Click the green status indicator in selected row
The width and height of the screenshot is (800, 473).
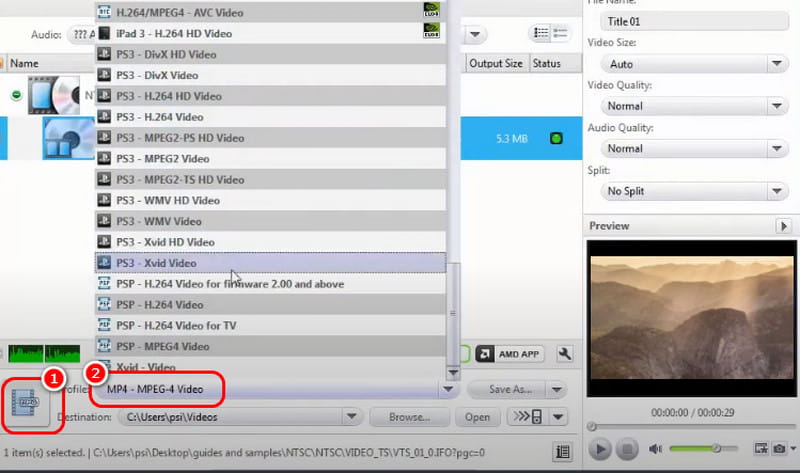(x=556, y=138)
